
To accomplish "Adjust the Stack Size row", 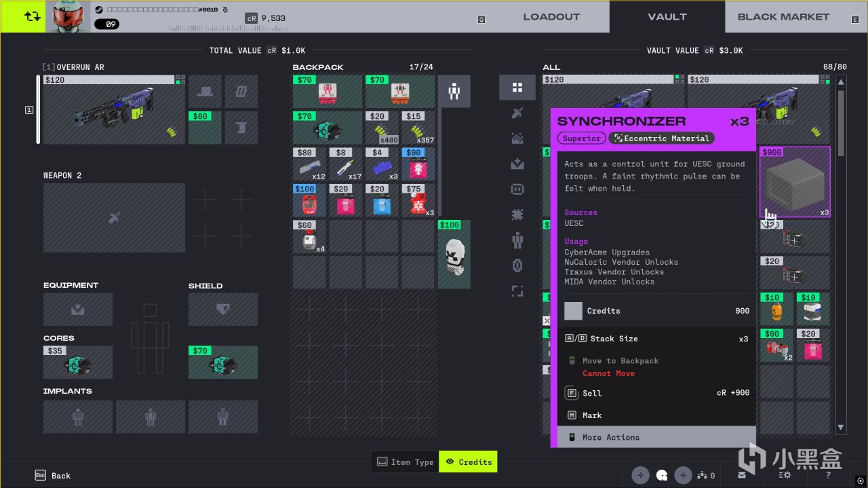I will tap(656, 339).
